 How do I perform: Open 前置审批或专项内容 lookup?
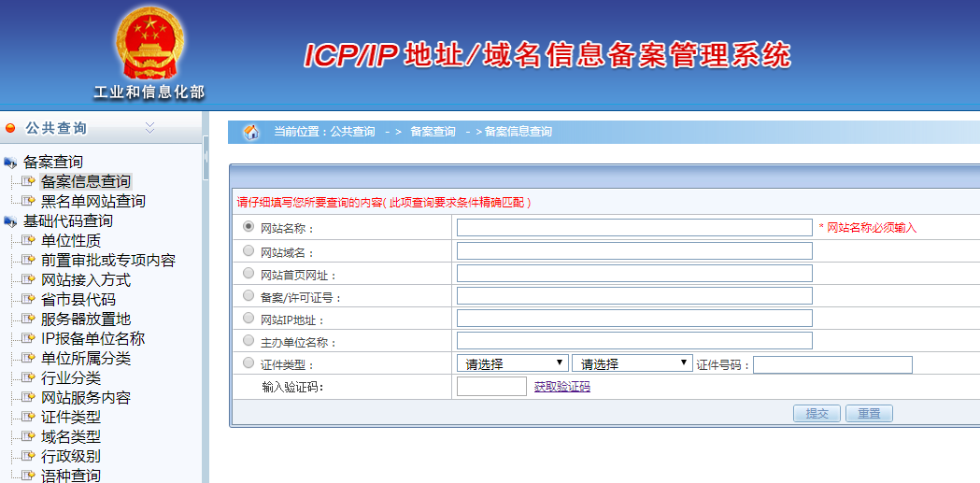(x=108, y=260)
